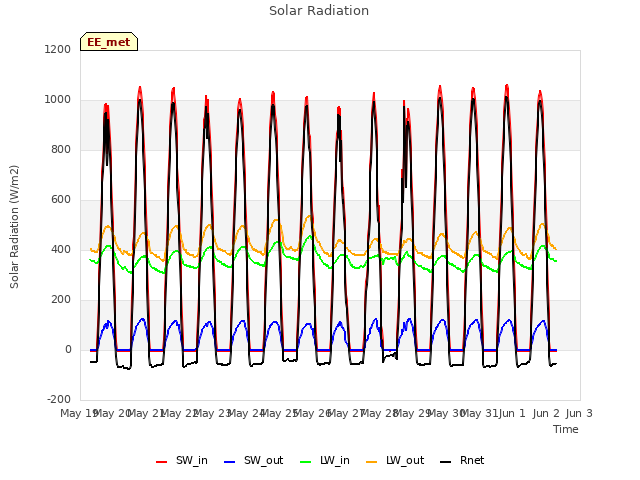Toggle the SW_in legend entry
The image size is (640, 480).
pyautogui.click(x=182, y=461)
